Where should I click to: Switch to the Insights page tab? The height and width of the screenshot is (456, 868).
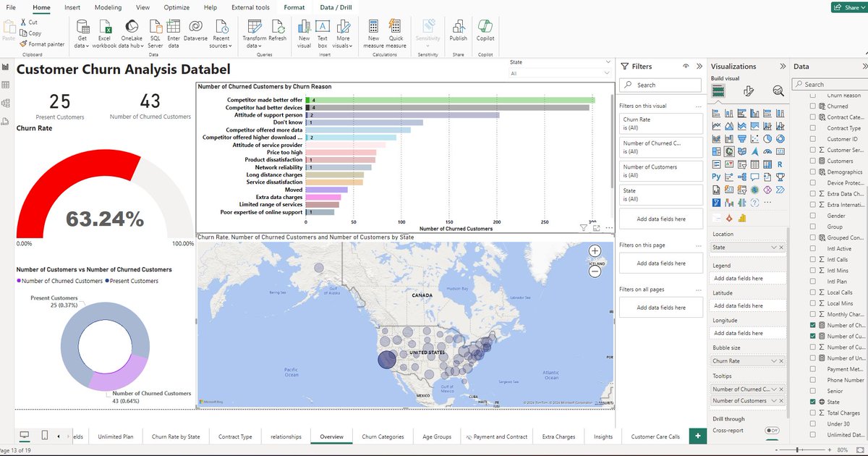coord(603,436)
